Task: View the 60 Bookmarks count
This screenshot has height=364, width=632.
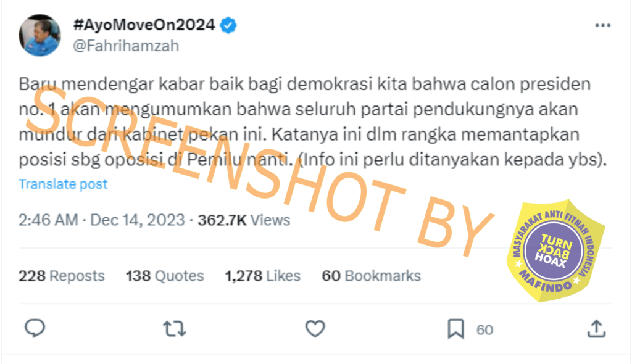Action: (371, 276)
